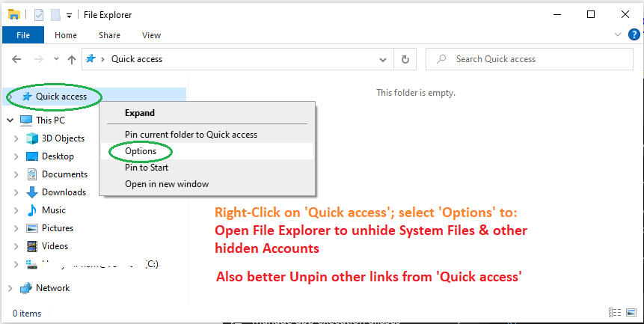This screenshot has height=324, width=644.
Task: Expand the Downloads folder tree node
Action: click(16, 192)
